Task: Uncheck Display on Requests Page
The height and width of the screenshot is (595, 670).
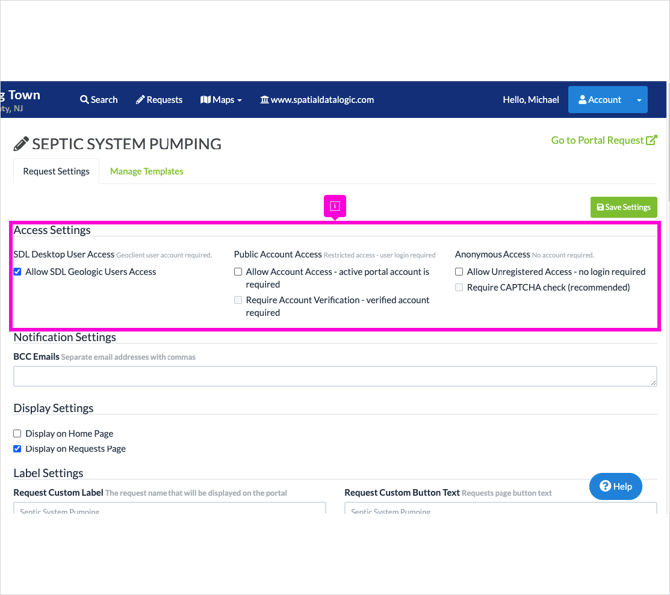Action: (x=17, y=449)
